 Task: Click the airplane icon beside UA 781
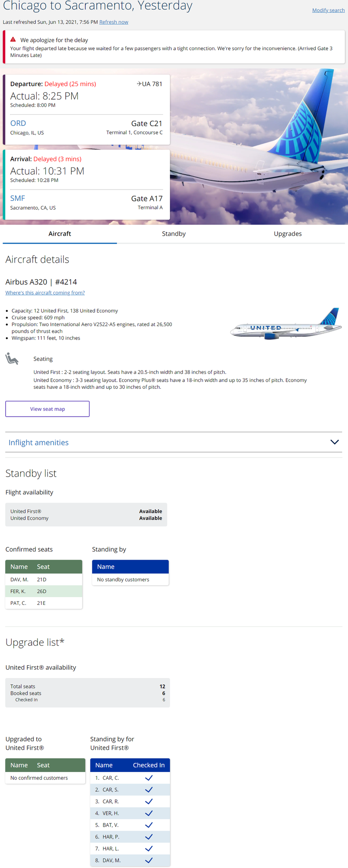pos(139,84)
